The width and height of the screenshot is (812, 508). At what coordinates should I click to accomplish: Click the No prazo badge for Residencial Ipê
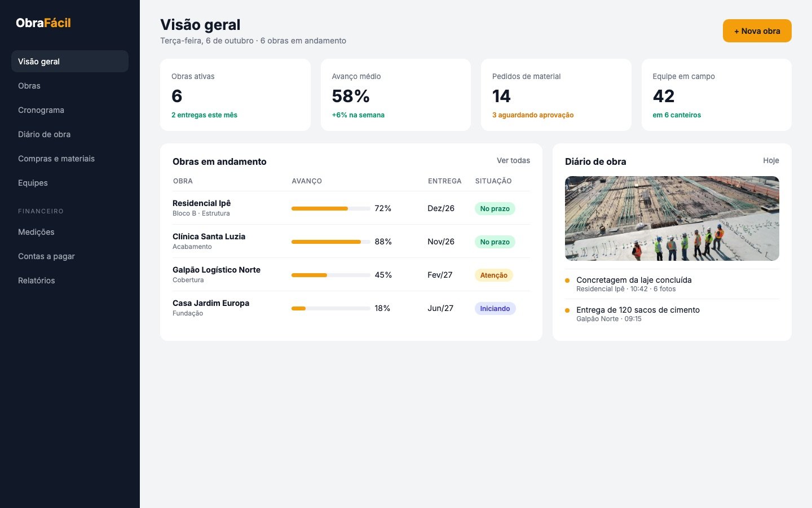(x=495, y=209)
